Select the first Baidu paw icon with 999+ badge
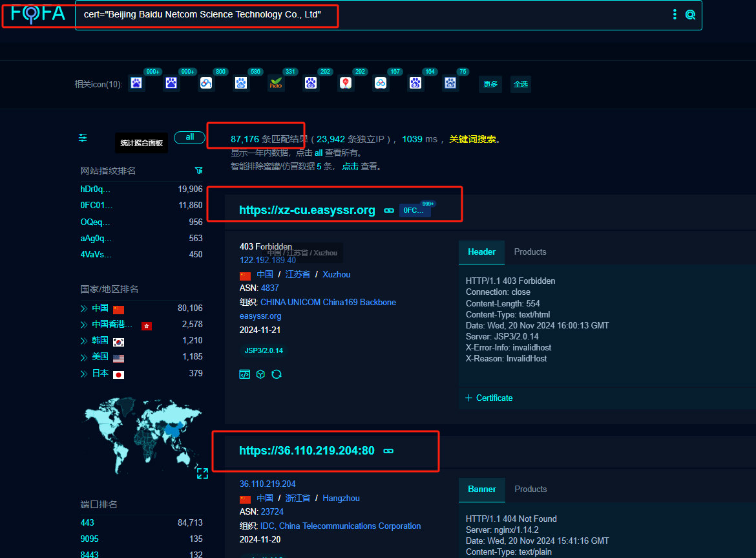 [136, 83]
